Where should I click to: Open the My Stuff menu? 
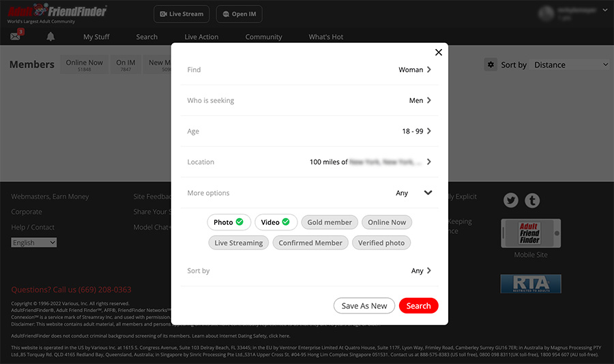click(x=96, y=37)
